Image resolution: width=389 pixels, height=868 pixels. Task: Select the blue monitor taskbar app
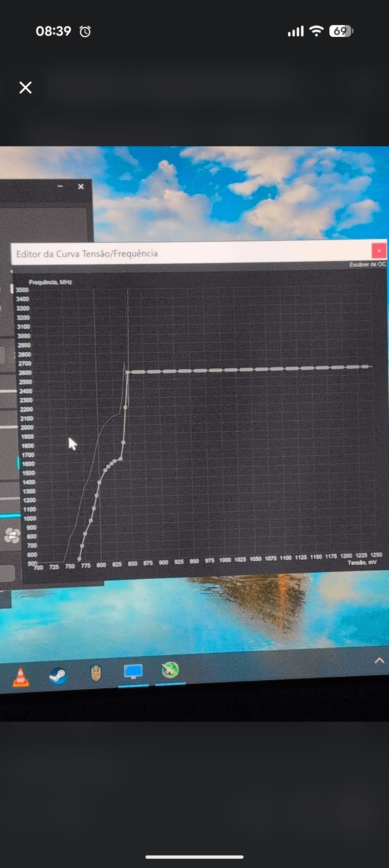pos(133,671)
